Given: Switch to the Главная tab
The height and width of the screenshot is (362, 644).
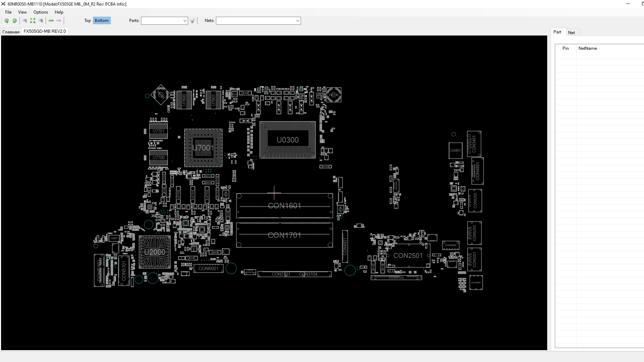Looking at the screenshot, I should [11, 32].
